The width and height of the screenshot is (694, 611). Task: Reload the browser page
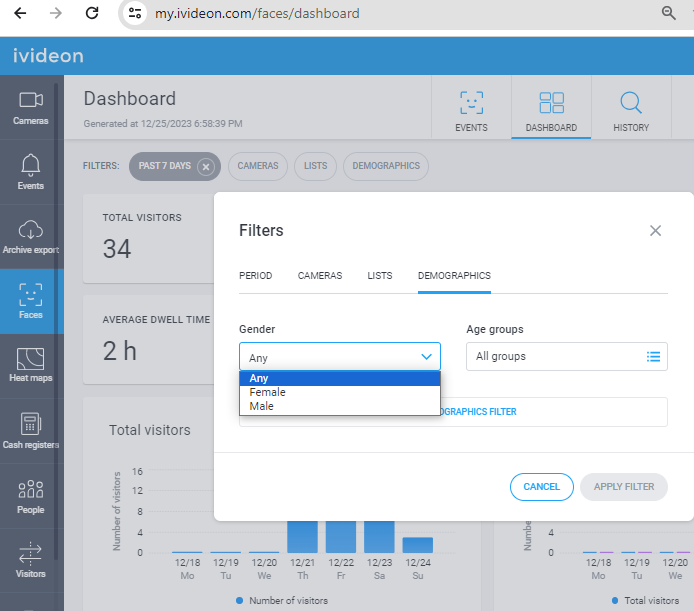click(x=92, y=13)
